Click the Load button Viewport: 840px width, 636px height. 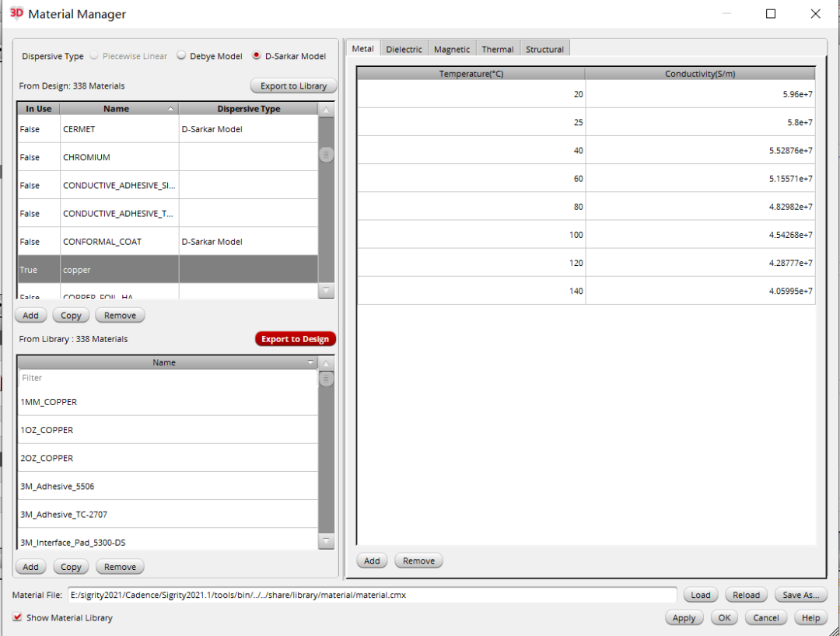tap(700, 595)
